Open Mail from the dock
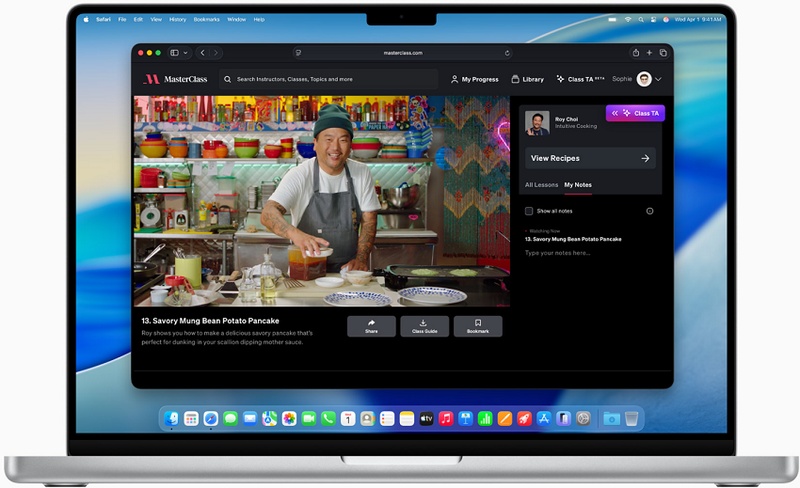This screenshot has height=488, width=800. point(249,419)
